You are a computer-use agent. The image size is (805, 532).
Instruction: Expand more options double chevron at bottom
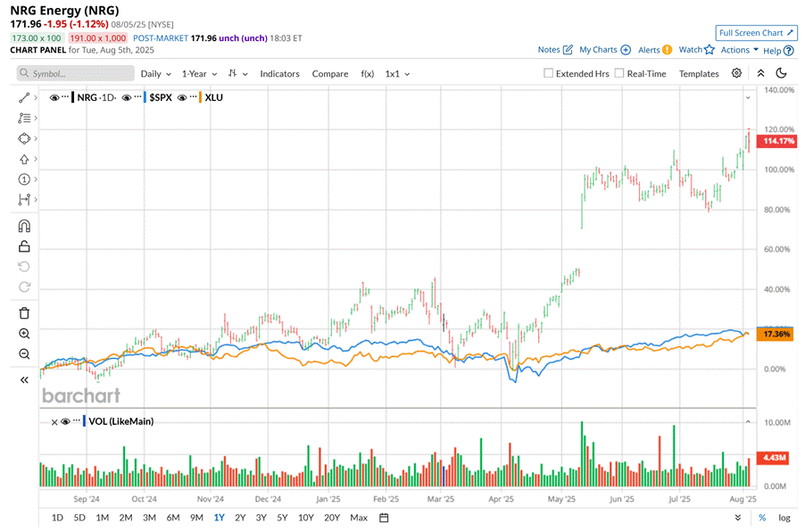(738, 518)
